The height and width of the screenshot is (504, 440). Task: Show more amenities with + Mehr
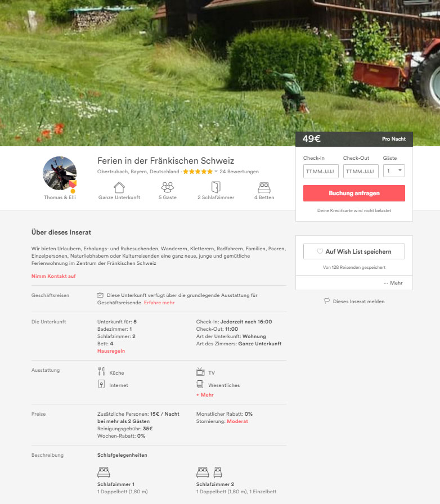pos(205,395)
